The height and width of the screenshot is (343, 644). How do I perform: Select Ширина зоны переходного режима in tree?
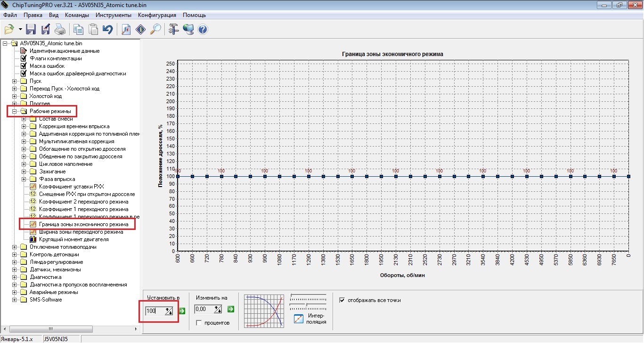coord(81,232)
